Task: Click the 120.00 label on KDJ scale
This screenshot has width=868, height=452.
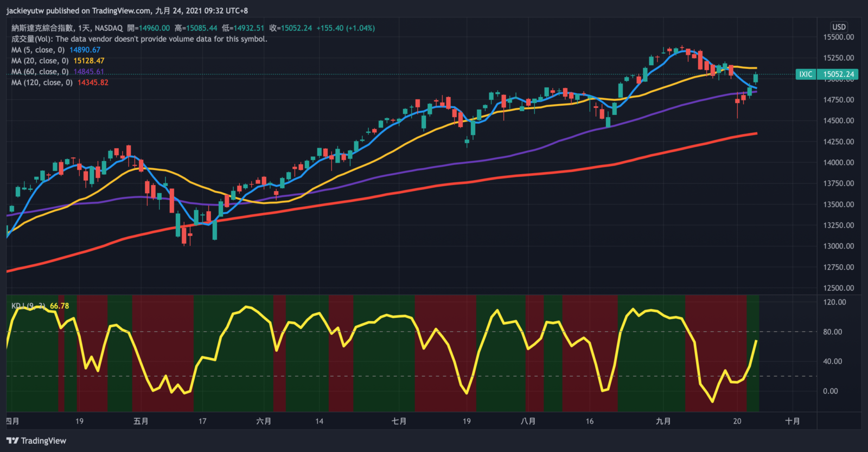Action: coord(834,302)
